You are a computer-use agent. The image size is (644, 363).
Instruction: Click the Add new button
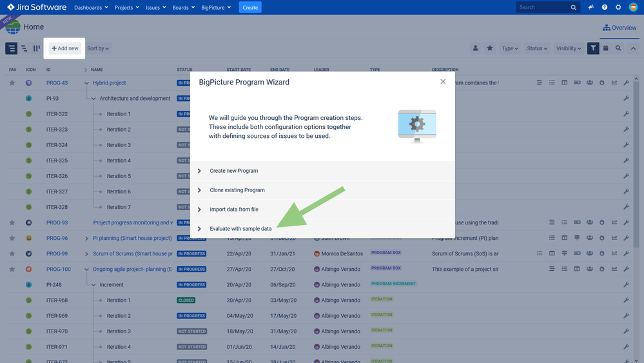pyautogui.click(x=65, y=48)
